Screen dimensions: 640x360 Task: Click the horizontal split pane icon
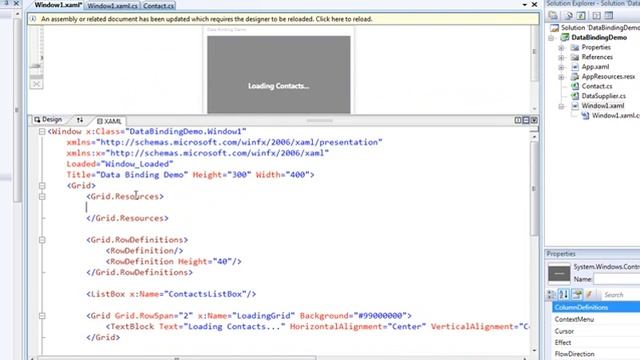(x=526, y=120)
